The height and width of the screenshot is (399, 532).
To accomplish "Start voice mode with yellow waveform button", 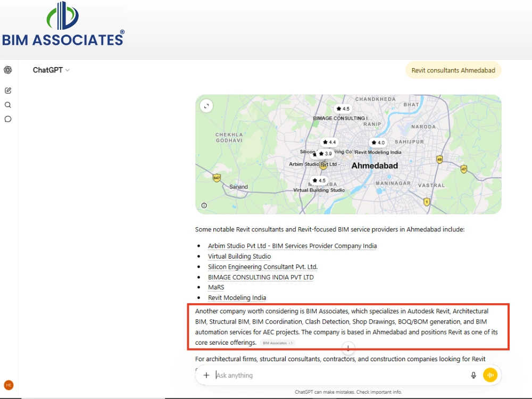I will point(491,375).
